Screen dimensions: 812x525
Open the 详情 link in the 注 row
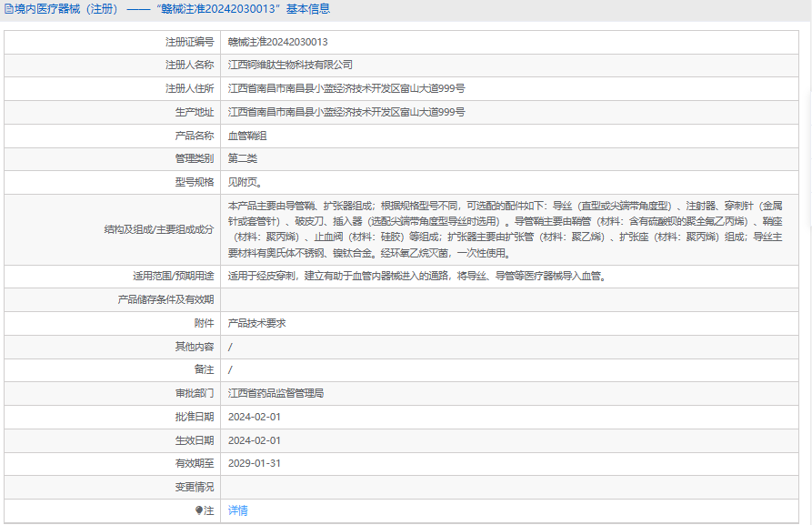click(x=237, y=510)
